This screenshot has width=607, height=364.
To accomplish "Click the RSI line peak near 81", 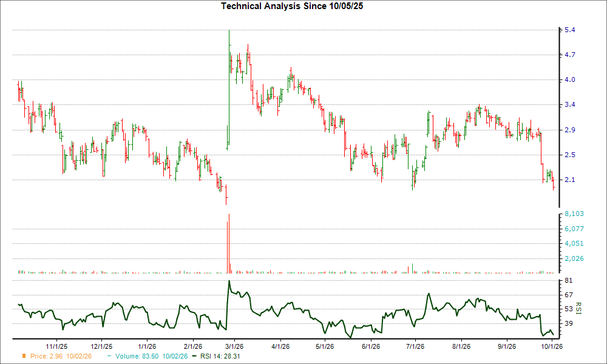I will (x=229, y=281).
